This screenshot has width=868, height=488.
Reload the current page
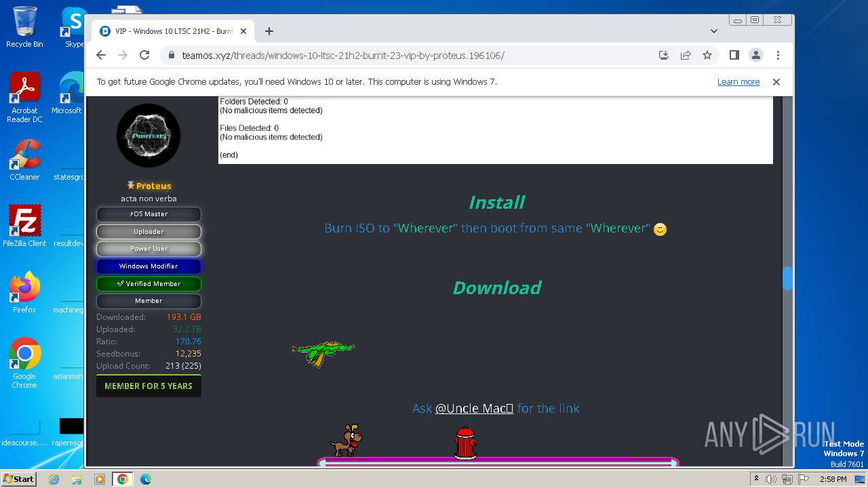pyautogui.click(x=144, y=55)
